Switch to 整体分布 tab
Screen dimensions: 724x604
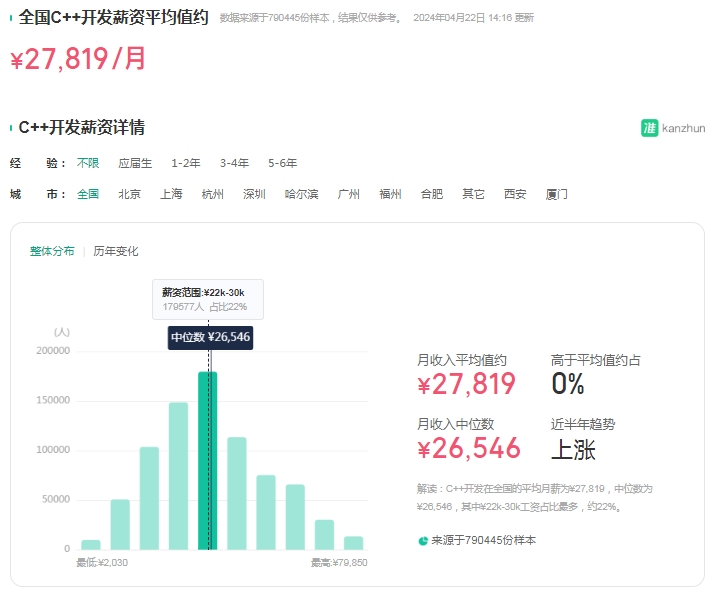tap(52, 251)
